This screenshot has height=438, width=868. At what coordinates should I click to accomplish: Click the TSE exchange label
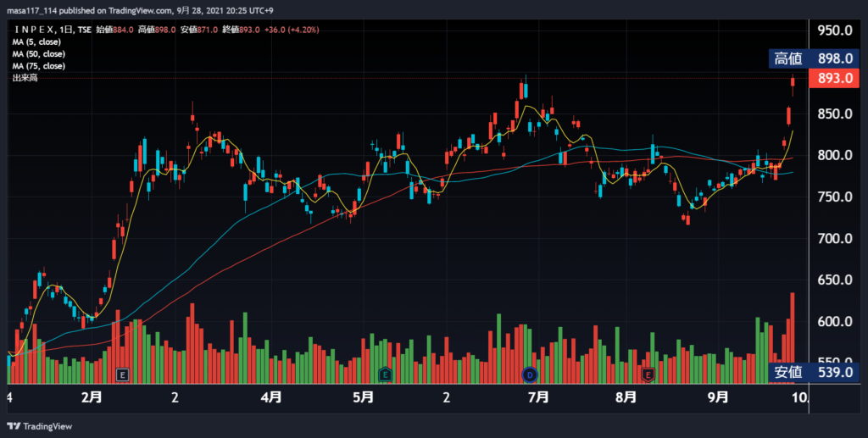(x=85, y=30)
